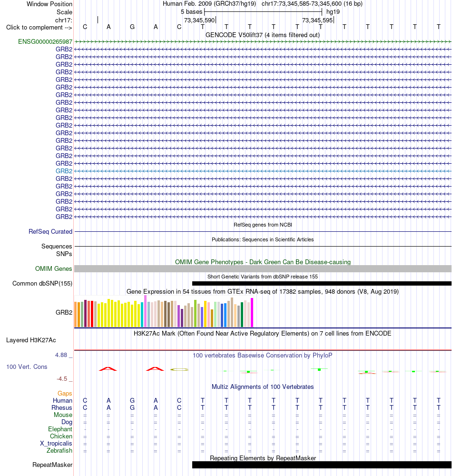
Task: Click the dark green GTEx expression bar
Action: [x=242, y=315]
